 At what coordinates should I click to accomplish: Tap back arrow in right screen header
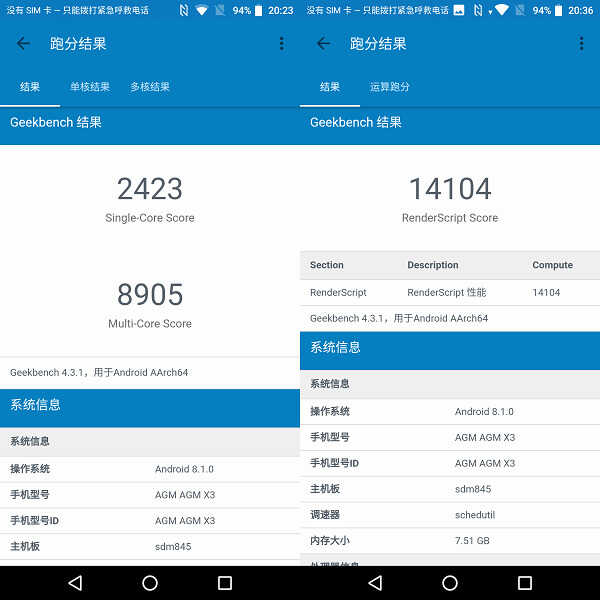click(x=323, y=43)
